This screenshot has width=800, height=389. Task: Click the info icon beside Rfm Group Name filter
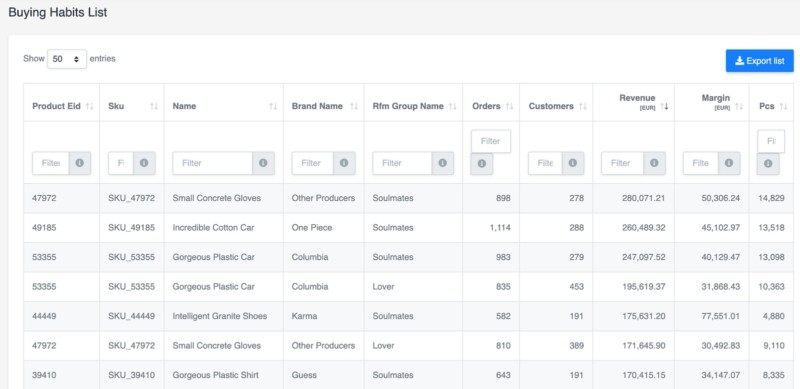pyautogui.click(x=443, y=163)
